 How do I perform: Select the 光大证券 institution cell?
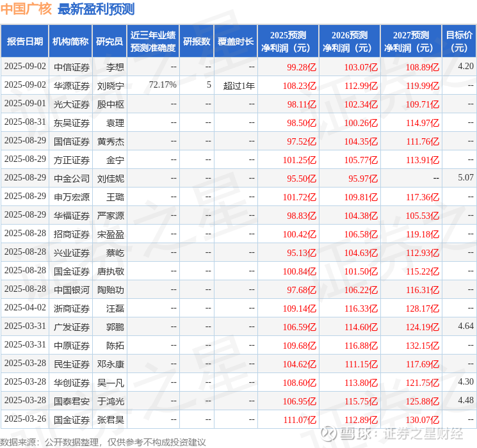point(72,104)
